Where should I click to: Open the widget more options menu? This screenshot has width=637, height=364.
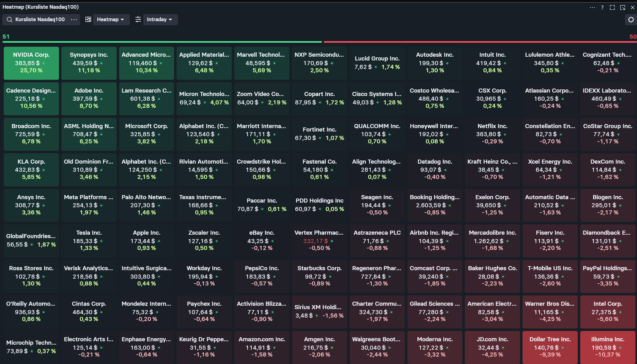point(592,7)
